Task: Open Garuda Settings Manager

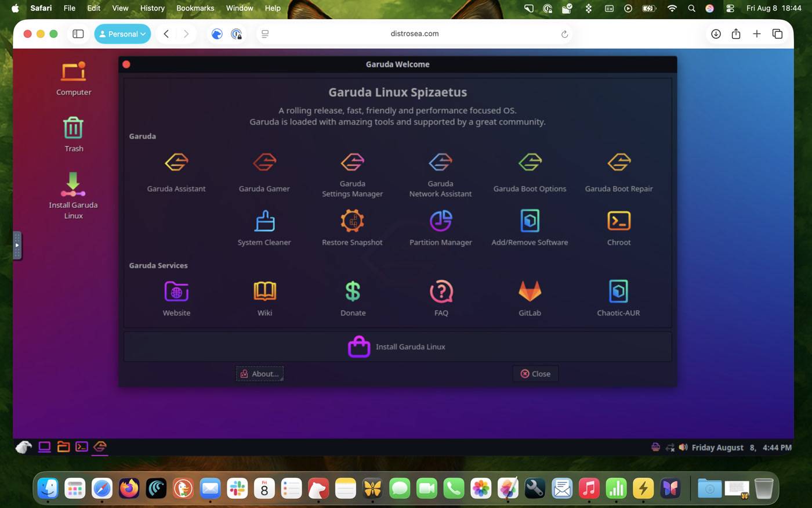Action: tap(353, 175)
